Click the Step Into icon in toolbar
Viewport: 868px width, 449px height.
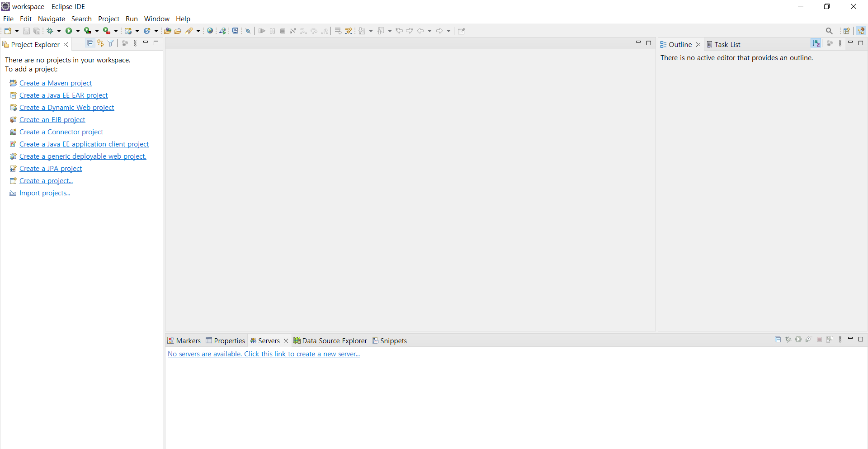[x=303, y=31]
